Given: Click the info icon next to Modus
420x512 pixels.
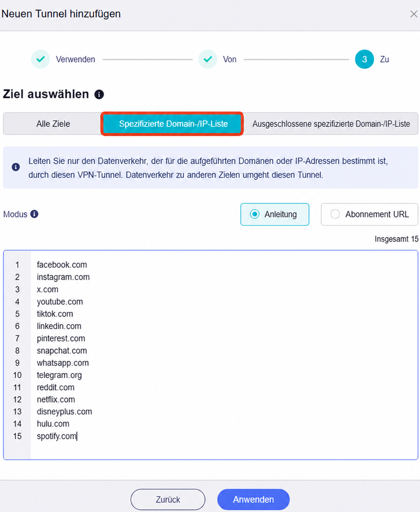Looking at the screenshot, I should click(34, 214).
